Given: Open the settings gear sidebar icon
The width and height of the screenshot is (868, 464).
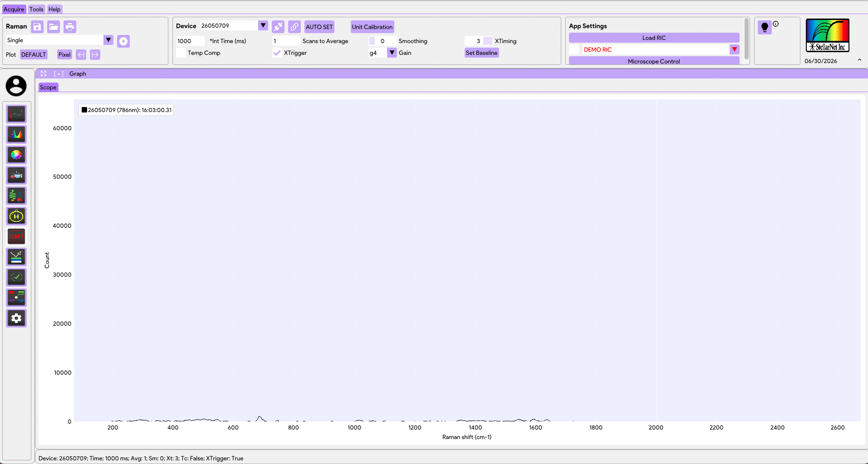Looking at the screenshot, I should coord(16,318).
